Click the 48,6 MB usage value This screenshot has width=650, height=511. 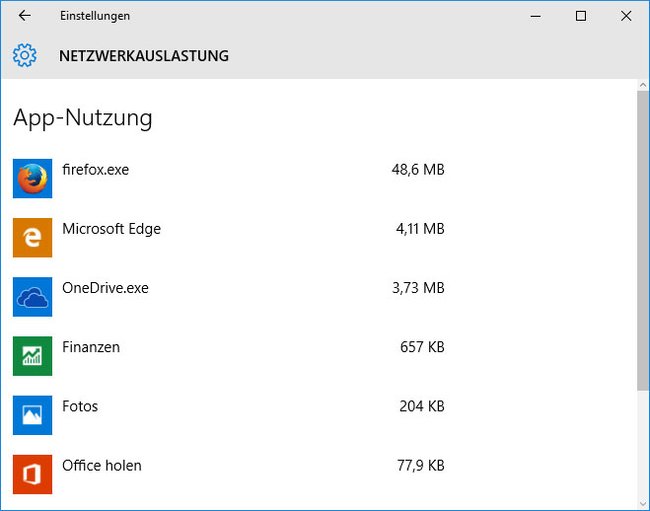[418, 170]
